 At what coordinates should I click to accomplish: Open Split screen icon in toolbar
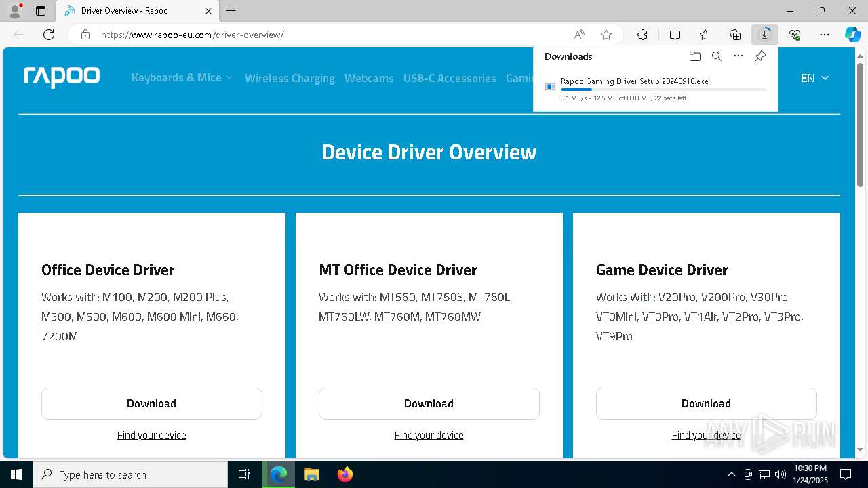[x=675, y=35]
